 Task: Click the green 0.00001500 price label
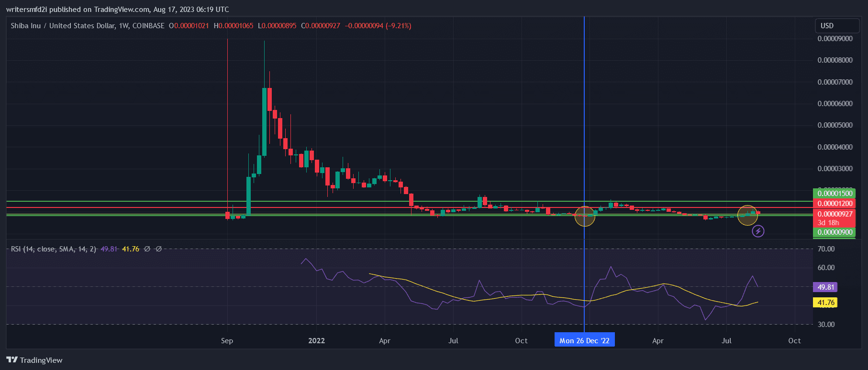point(835,194)
